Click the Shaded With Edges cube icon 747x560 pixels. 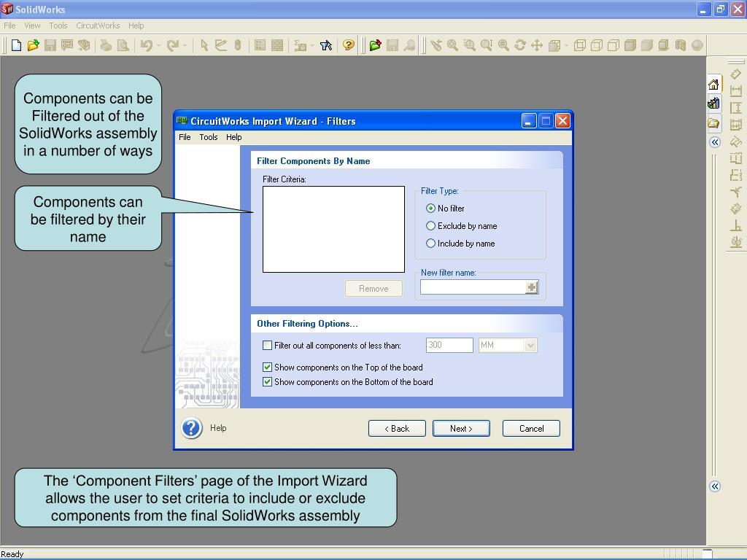click(630, 45)
